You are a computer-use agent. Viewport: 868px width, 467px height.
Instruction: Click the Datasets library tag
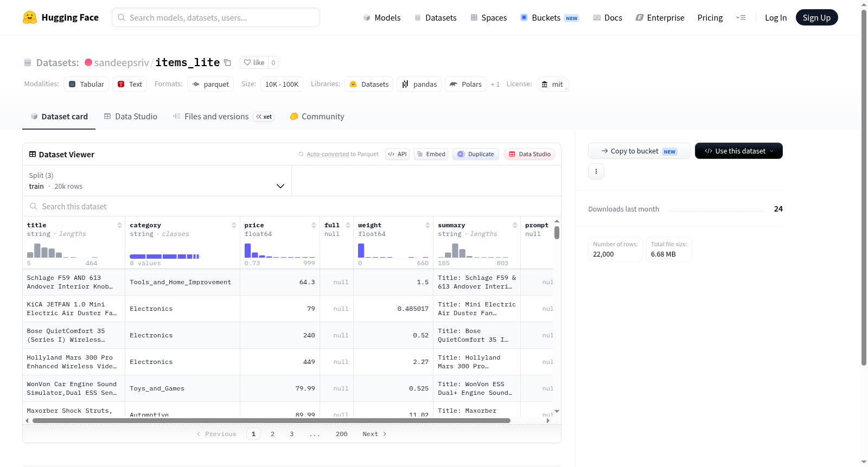[x=369, y=84]
